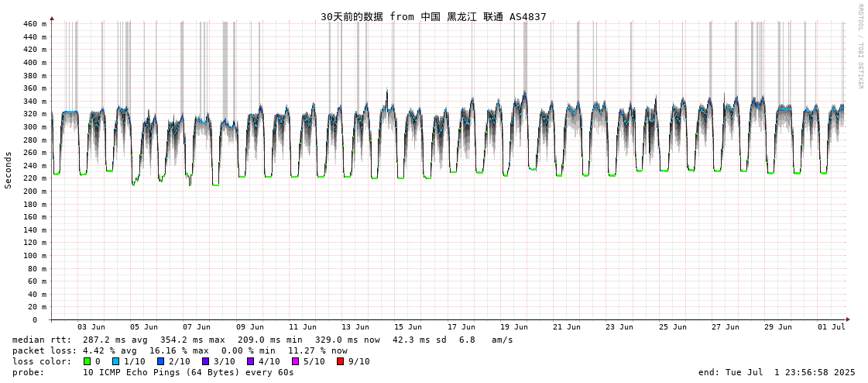Click the packet loss 4.42 % avg value
This screenshot has width=868, height=383.
[x=114, y=351]
